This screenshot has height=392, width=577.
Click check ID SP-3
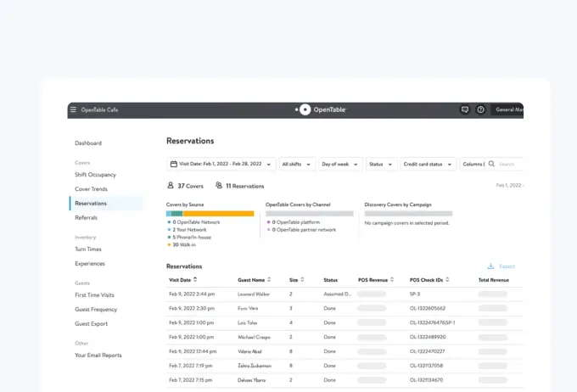[415, 294]
